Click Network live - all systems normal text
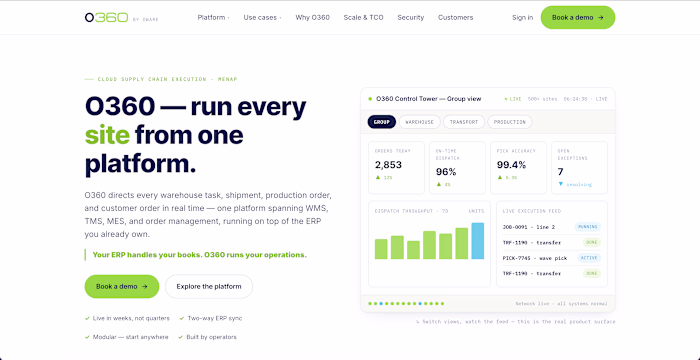 (x=561, y=304)
